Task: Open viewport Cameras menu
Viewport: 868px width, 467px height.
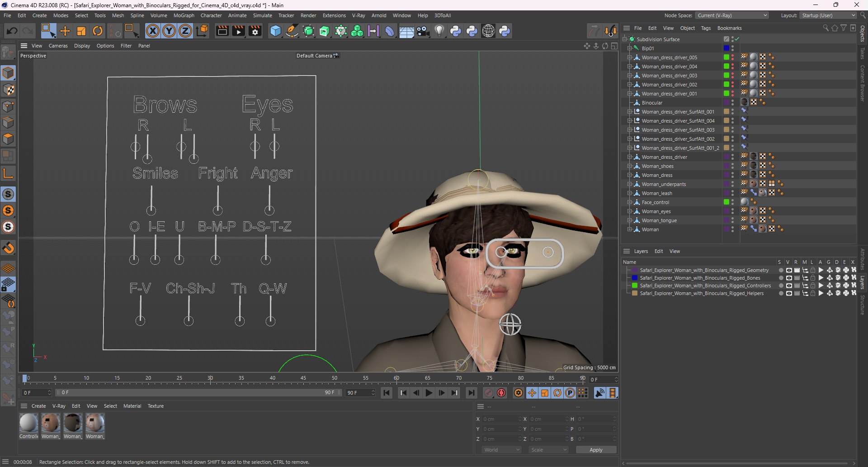Action: 58,46
